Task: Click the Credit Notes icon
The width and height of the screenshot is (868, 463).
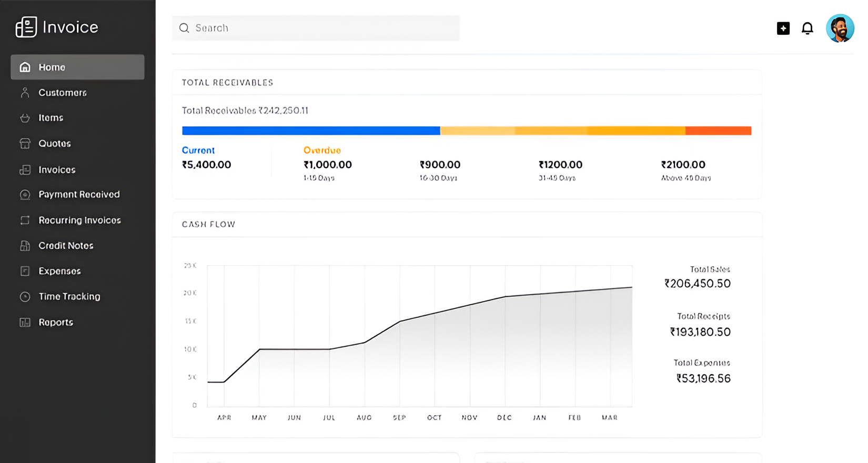Action: pyautogui.click(x=25, y=246)
